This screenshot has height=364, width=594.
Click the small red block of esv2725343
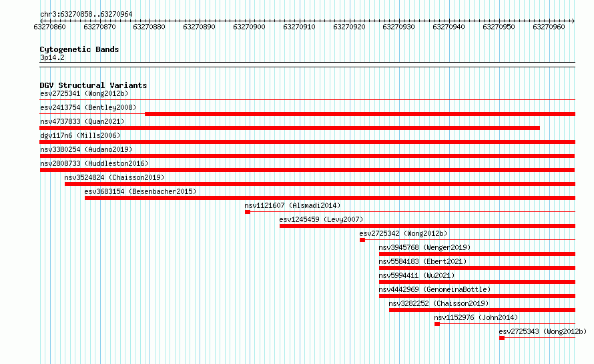[x=502, y=338]
